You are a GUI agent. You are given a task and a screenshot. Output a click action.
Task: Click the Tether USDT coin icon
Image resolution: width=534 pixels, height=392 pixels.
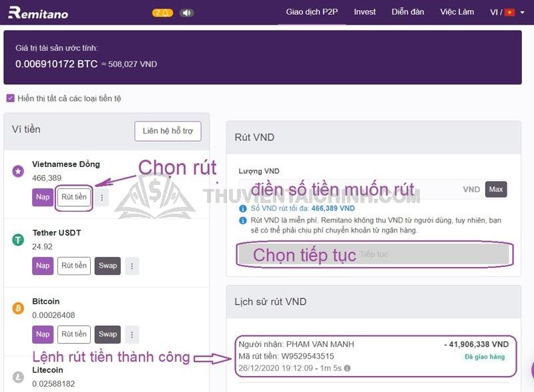point(18,240)
